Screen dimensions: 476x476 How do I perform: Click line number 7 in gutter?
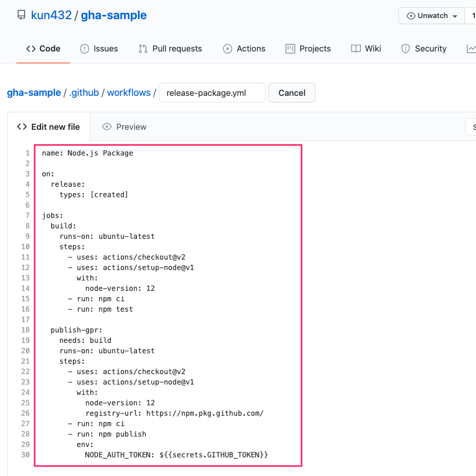(x=27, y=215)
